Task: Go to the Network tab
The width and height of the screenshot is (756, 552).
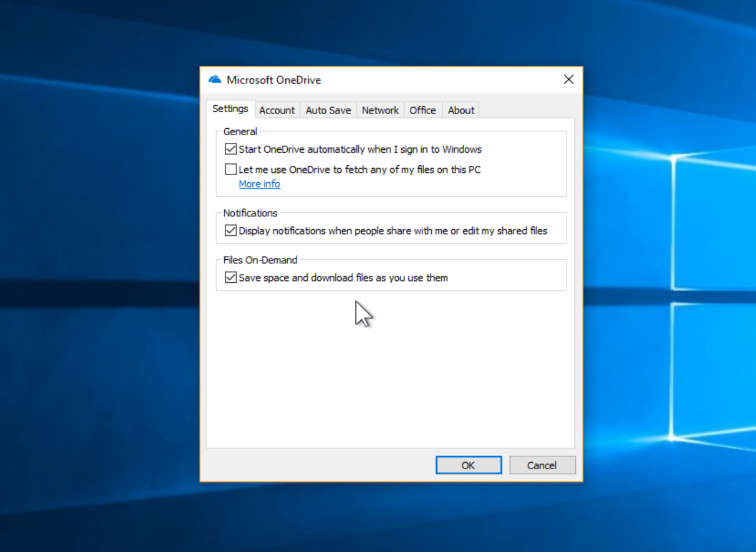Action: 381,110
